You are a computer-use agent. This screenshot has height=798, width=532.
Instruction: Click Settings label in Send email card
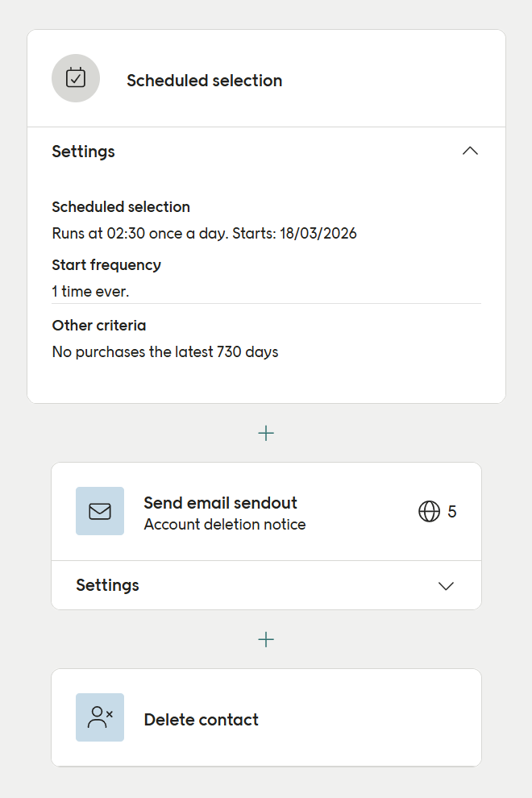point(107,585)
